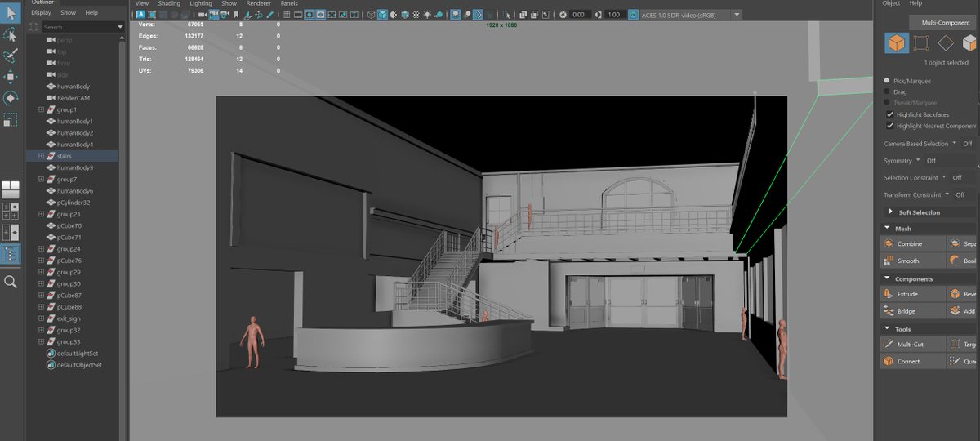Click the gamma icon beside 1.00
Viewport: 980px width, 441px height.
coord(599,15)
